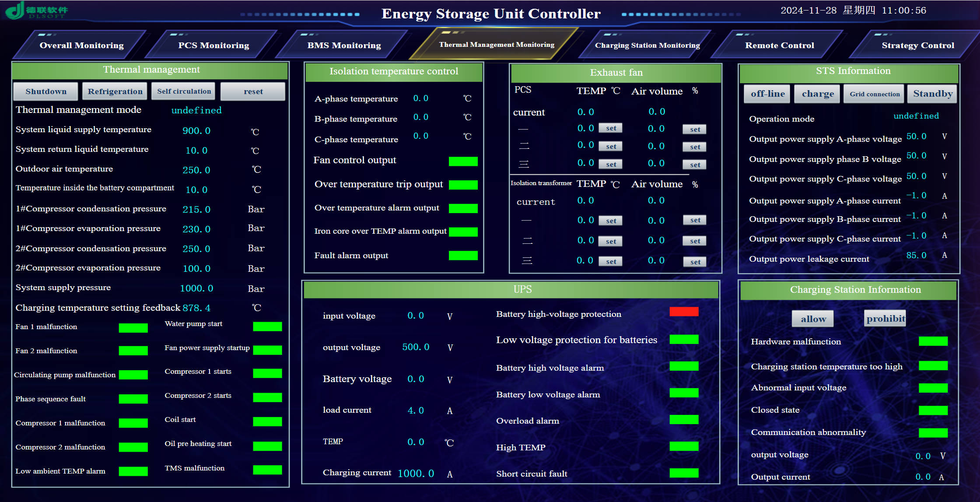Click the red Battery high-voltage protection indicator
The image size is (980, 502).
pos(684,312)
